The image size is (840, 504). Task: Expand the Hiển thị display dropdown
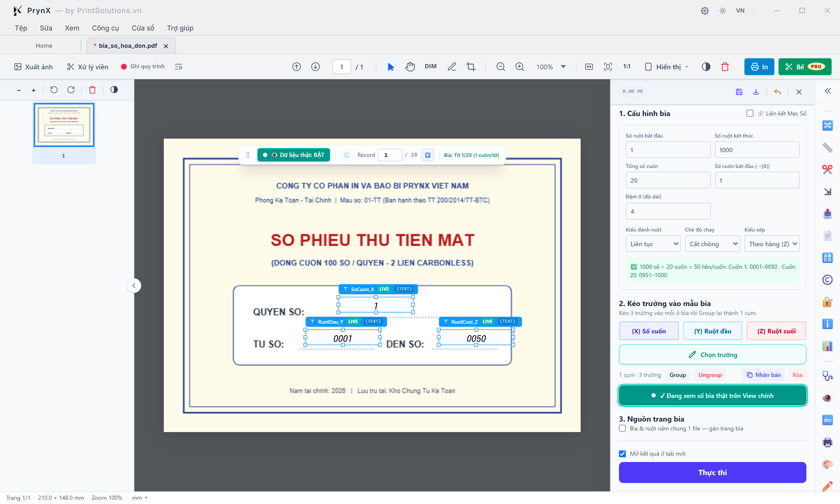coord(666,67)
